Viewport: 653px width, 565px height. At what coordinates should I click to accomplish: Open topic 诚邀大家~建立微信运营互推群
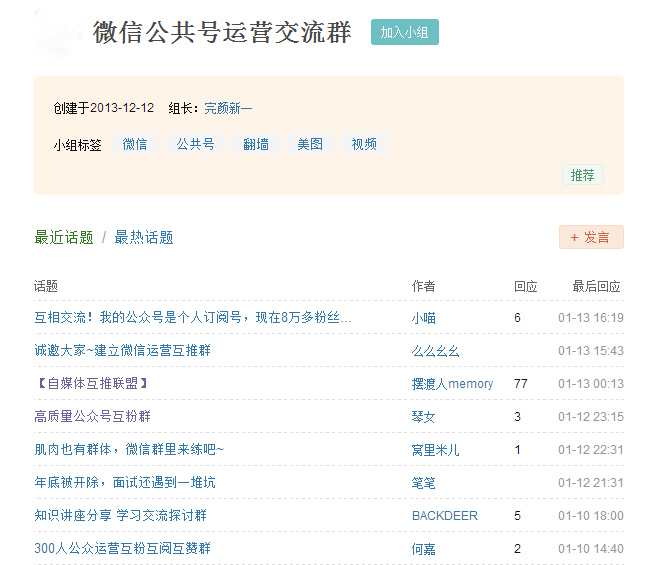[122, 351]
